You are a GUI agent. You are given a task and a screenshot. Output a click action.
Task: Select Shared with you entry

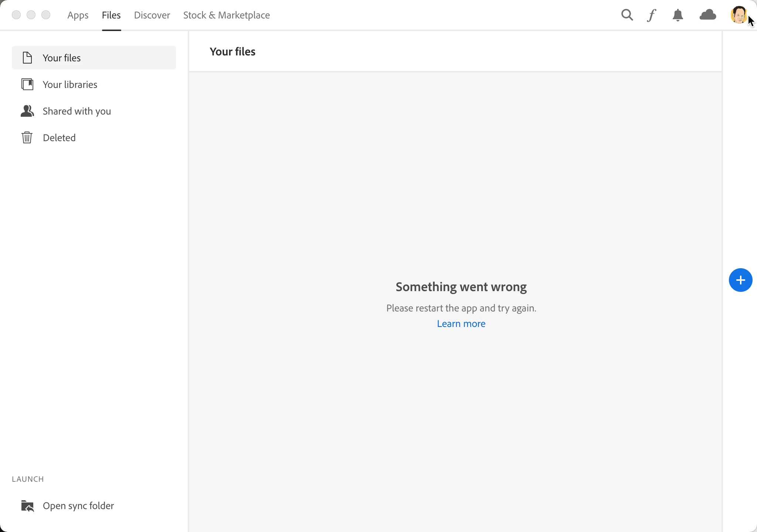pos(77,111)
